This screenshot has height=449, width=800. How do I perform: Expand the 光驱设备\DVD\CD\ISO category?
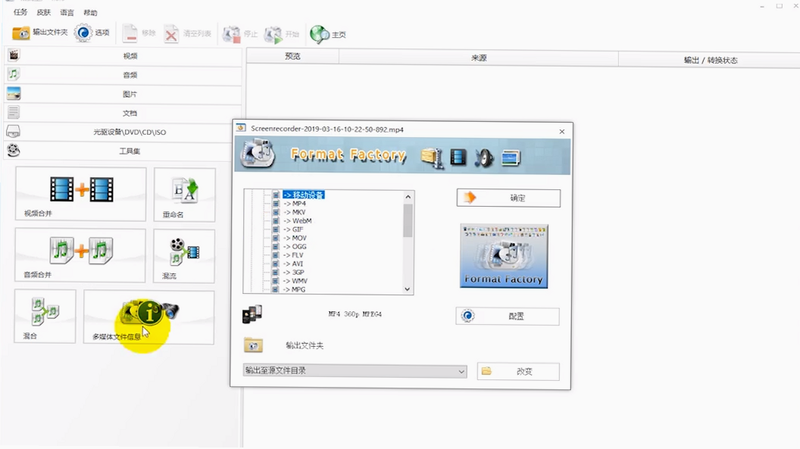[x=123, y=132]
